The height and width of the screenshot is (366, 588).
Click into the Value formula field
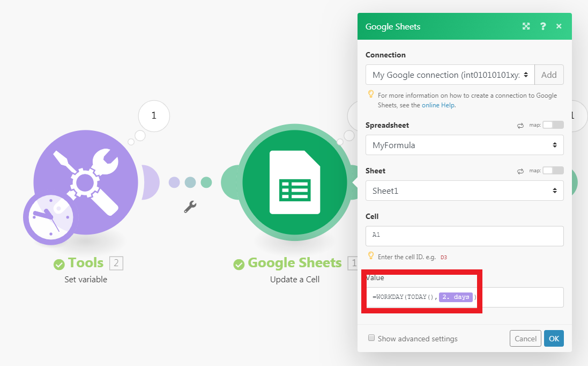(464, 297)
